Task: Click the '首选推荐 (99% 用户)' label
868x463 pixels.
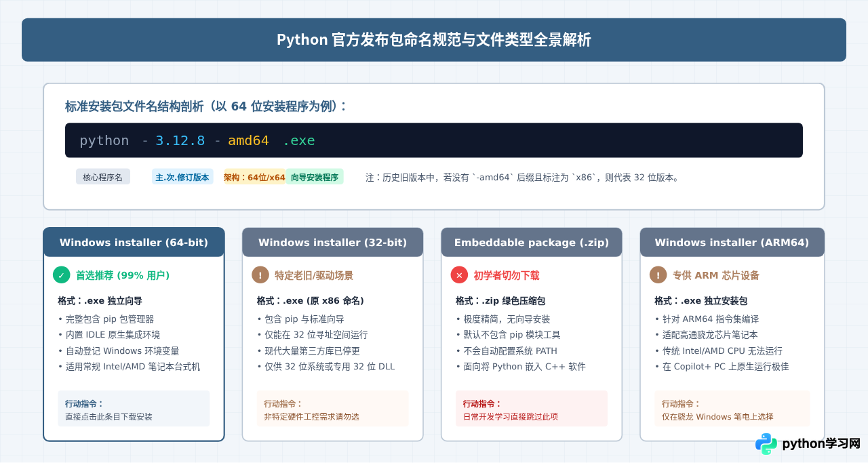Action: click(123, 275)
